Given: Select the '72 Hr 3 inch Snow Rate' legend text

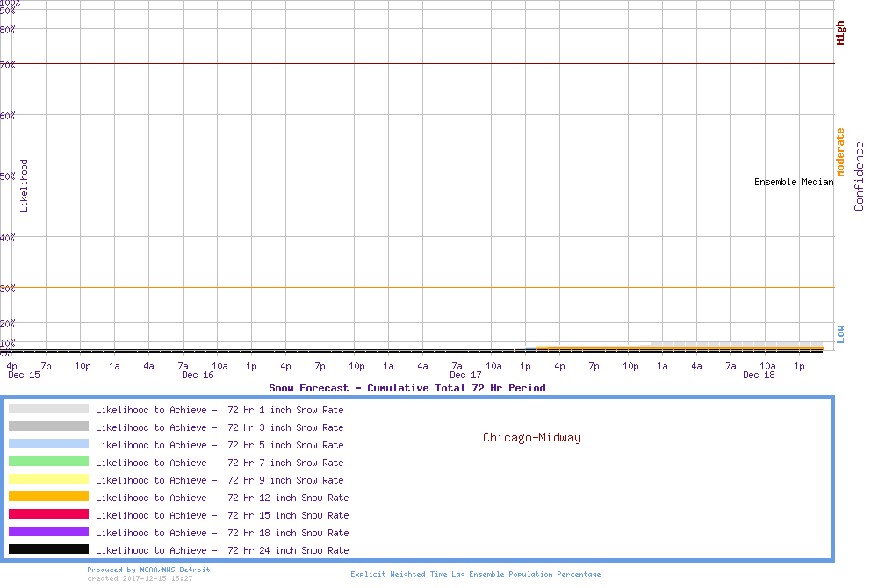Looking at the screenshot, I should [285, 427].
